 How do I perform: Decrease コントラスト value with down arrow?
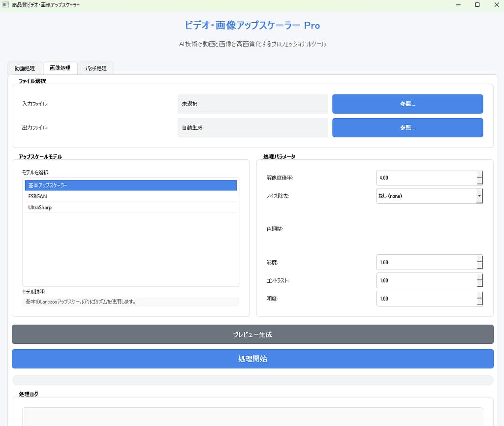480,284
